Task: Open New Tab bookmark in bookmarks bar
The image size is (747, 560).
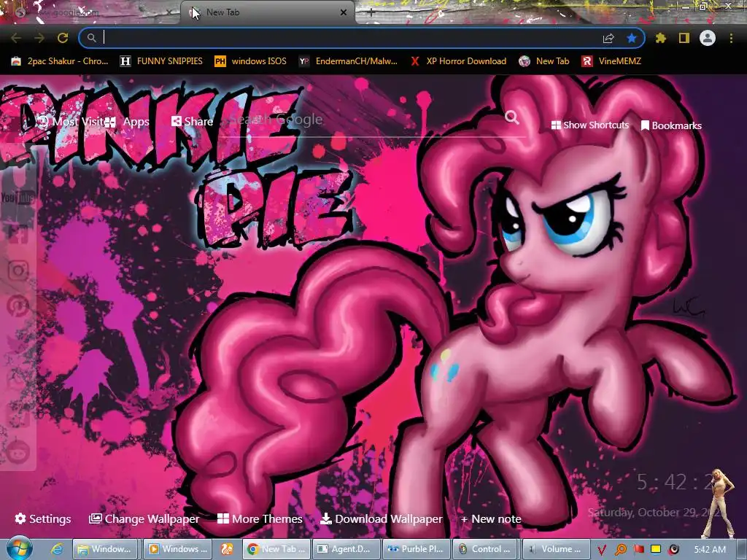Action: (x=544, y=61)
